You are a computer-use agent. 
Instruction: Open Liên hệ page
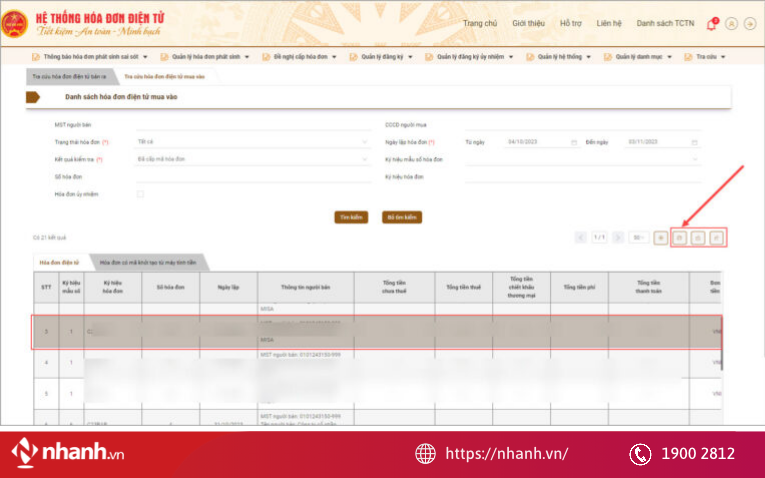coord(609,23)
